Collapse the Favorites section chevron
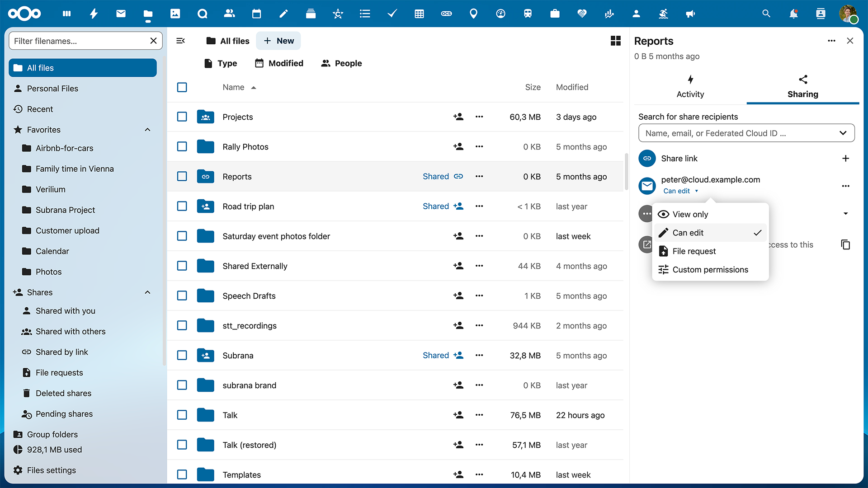The image size is (868, 488). pos(147,130)
